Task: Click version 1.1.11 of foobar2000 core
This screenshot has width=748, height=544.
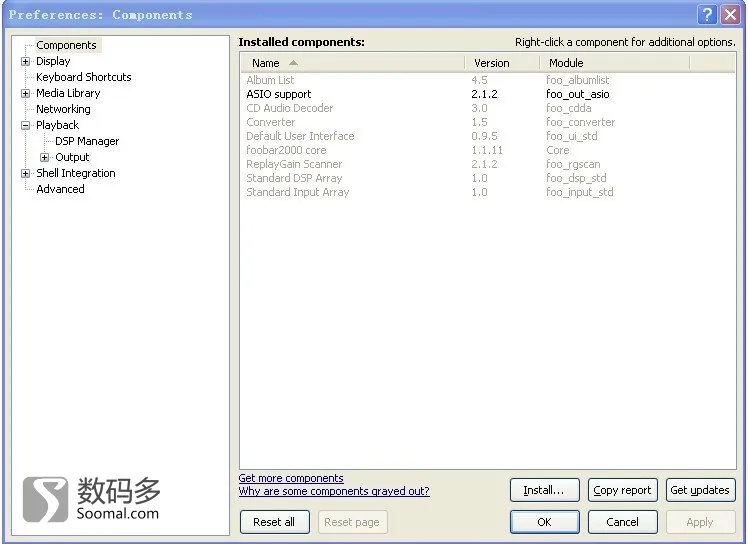Action: coord(487,150)
